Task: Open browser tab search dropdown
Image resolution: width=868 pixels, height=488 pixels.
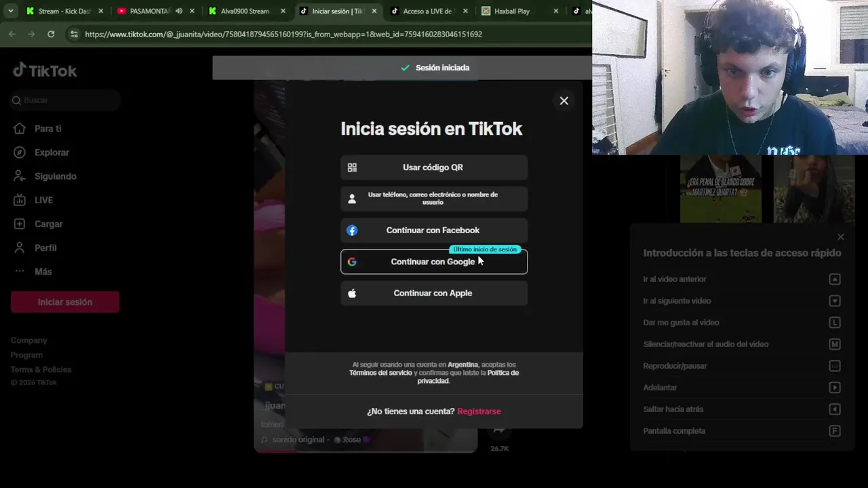Action: 10,11
